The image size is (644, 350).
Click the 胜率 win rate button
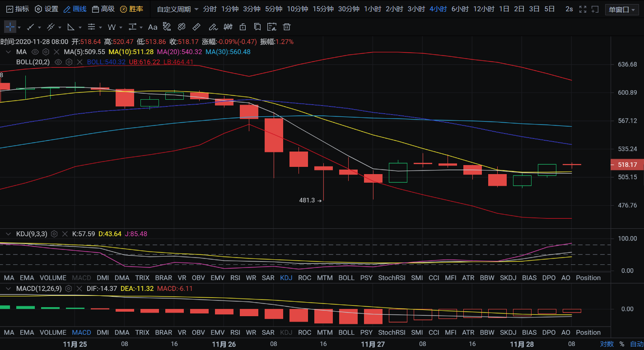(131, 9)
